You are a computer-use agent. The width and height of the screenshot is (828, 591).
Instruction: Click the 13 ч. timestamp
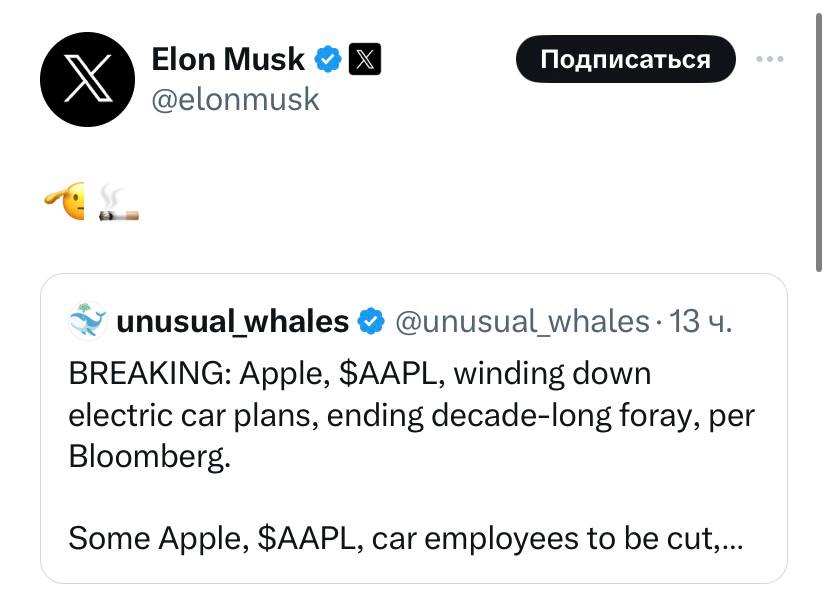pyautogui.click(x=700, y=321)
